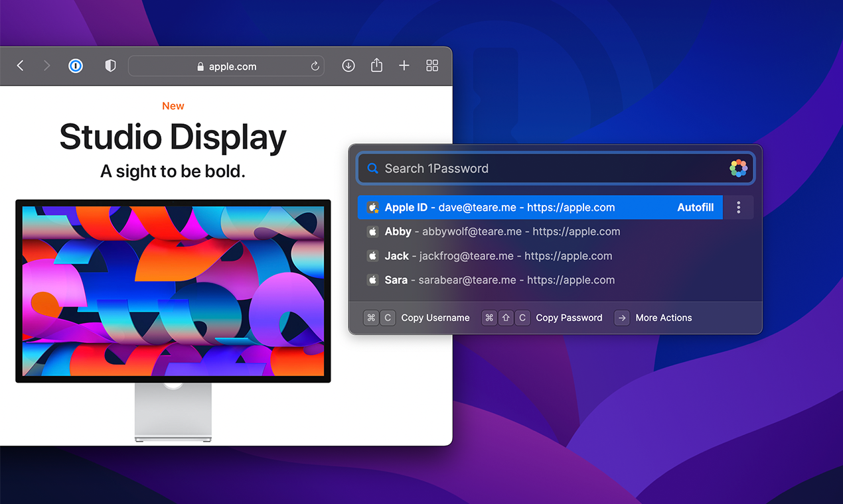Open the 1Password extension in Safari toolbar
Image resolution: width=843 pixels, height=504 pixels.
[76, 66]
